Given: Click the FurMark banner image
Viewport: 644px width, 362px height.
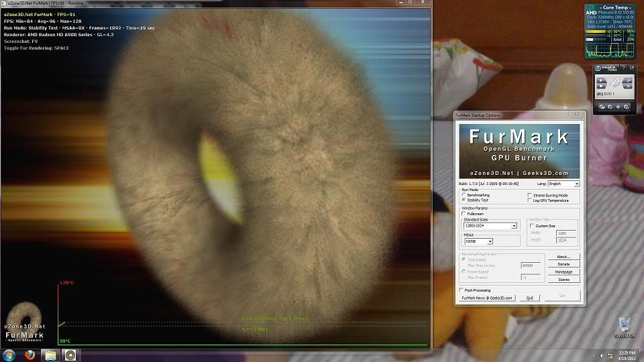Looking at the screenshot, I should pyautogui.click(x=519, y=151).
